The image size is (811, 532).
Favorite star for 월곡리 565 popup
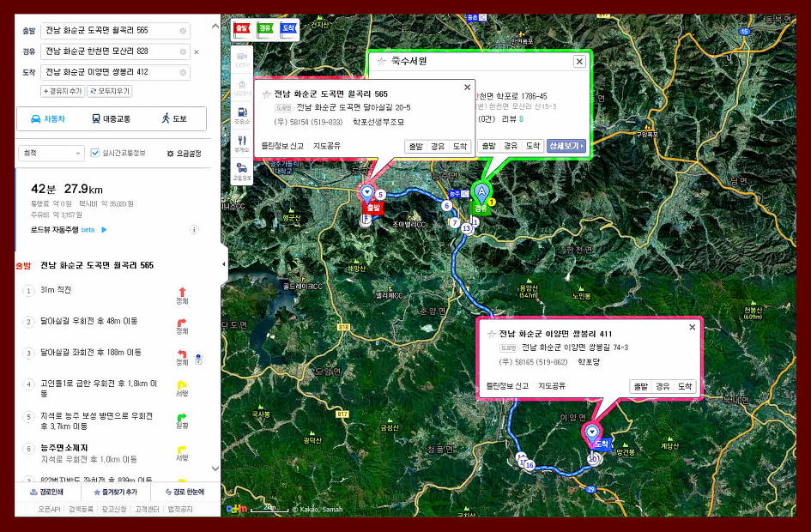[x=267, y=94]
